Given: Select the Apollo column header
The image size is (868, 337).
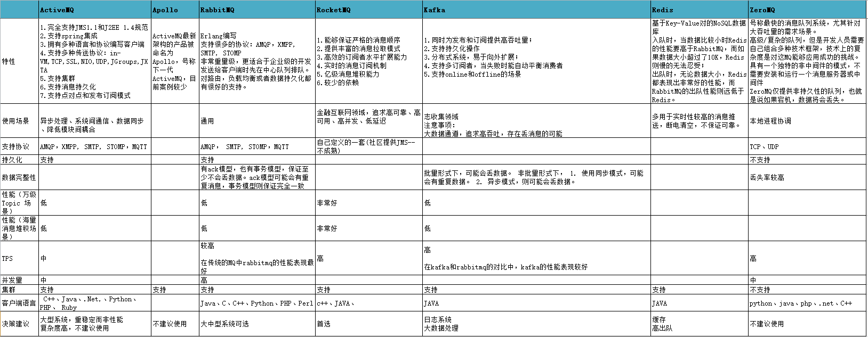Looking at the screenshot, I should pyautogui.click(x=175, y=10).
